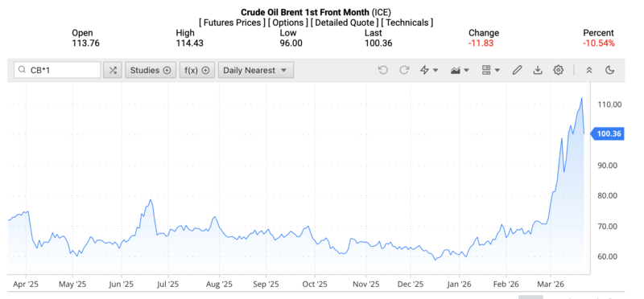Screen dimensions: 644x299
Task: Open the chart templates layout dropdown
Action: click(x=491, y=70)
